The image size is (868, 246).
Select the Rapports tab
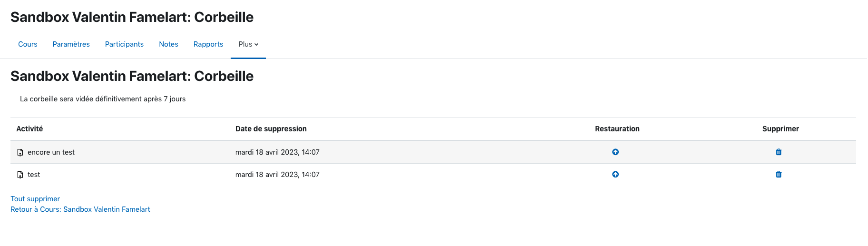coord(208,44)
